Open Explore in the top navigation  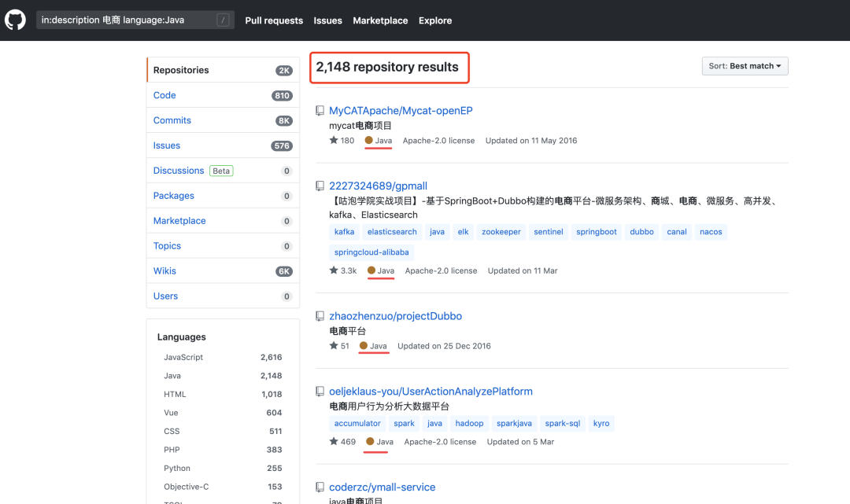(x=434, y=20)
